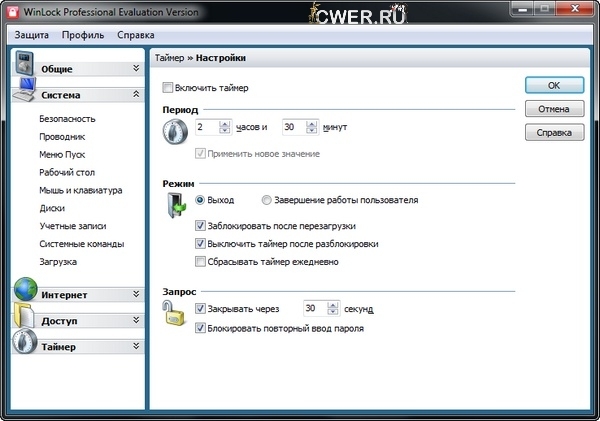Select Завершение работы пользователя radio option
Viewport: 600px width, 421px height.
(x=266, y=200)
